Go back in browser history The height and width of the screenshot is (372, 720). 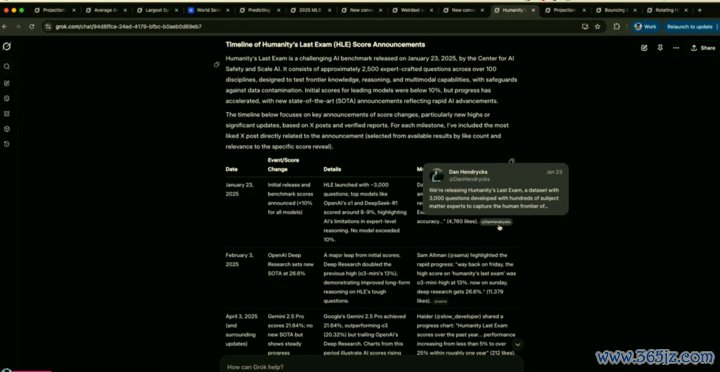click(5, 27)
